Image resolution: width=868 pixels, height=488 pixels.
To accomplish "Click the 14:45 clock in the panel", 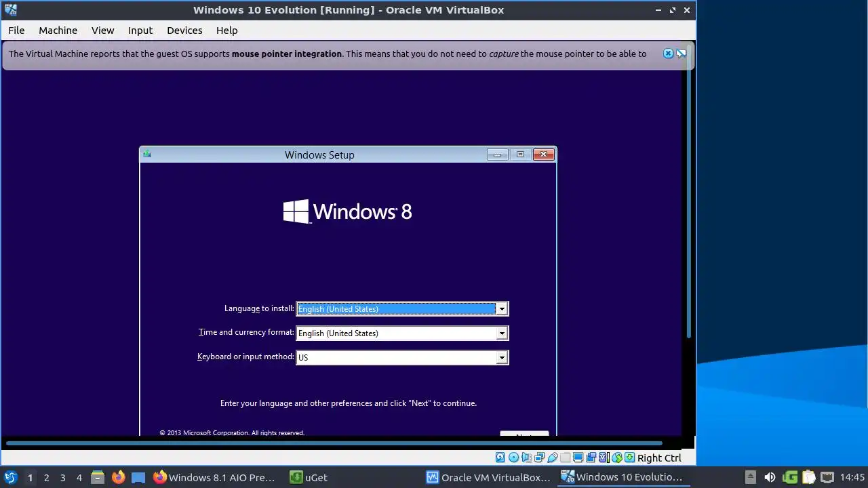I will click(x=852, y=477).
